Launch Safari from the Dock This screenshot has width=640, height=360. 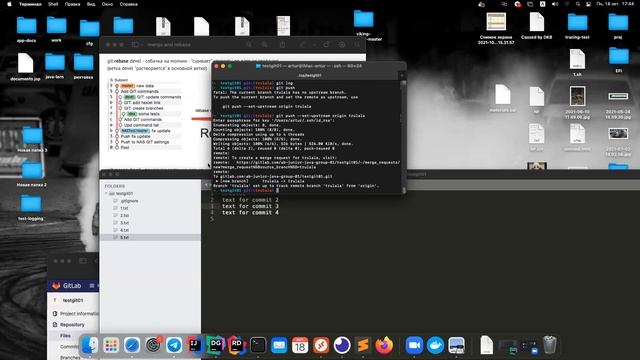pyautogui.click(x=132, y=345)
